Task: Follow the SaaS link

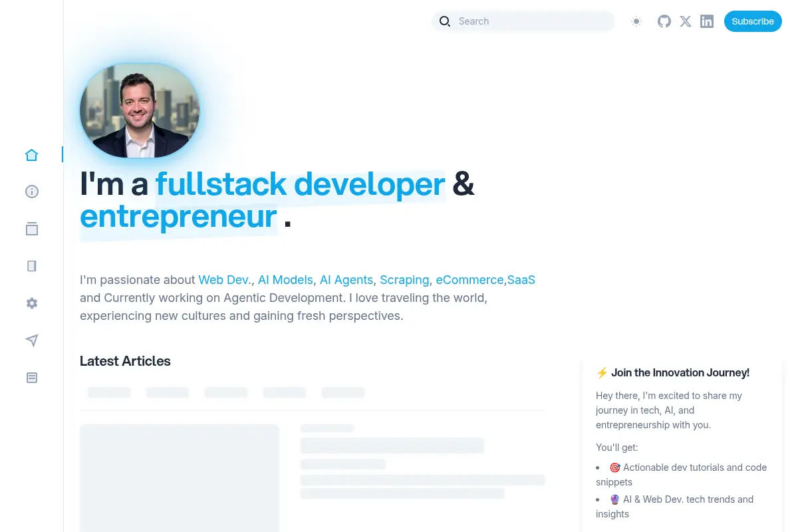Action: [x=521, y=280]
